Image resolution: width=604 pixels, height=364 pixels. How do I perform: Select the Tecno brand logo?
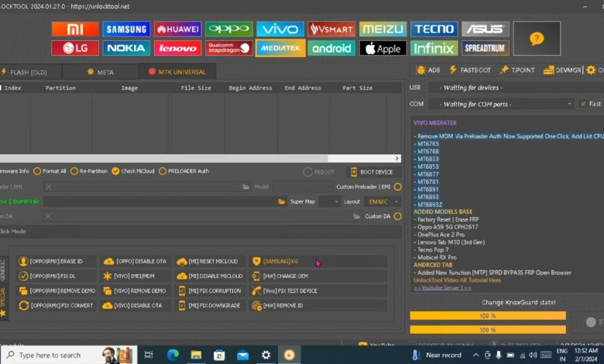coord(434,29)
